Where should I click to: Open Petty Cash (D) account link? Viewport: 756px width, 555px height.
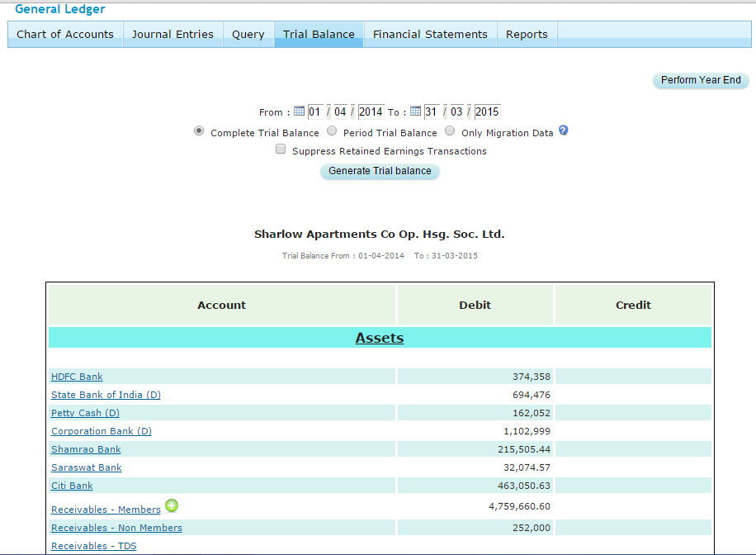[x=85, y=413]
